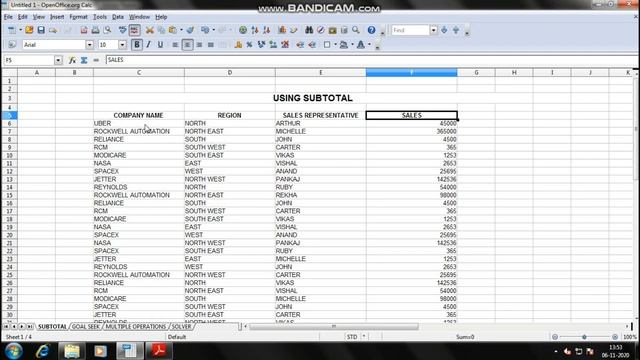
Task: Toggle Center Horizontally alignment
Action: [187, 44]
